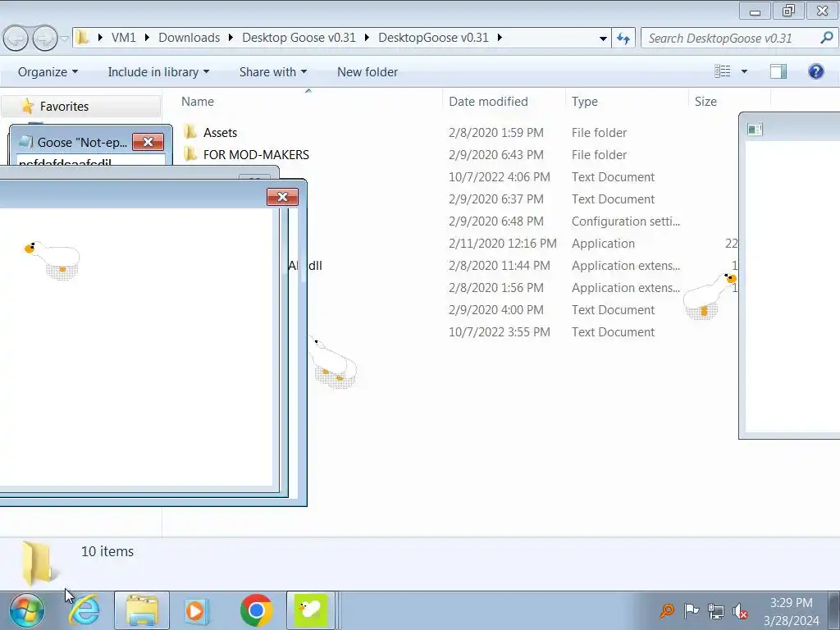The height and width of the screenshot is (630, 840).
Task: Open Windows Media Player from taskbar
Action: point(196,610)
